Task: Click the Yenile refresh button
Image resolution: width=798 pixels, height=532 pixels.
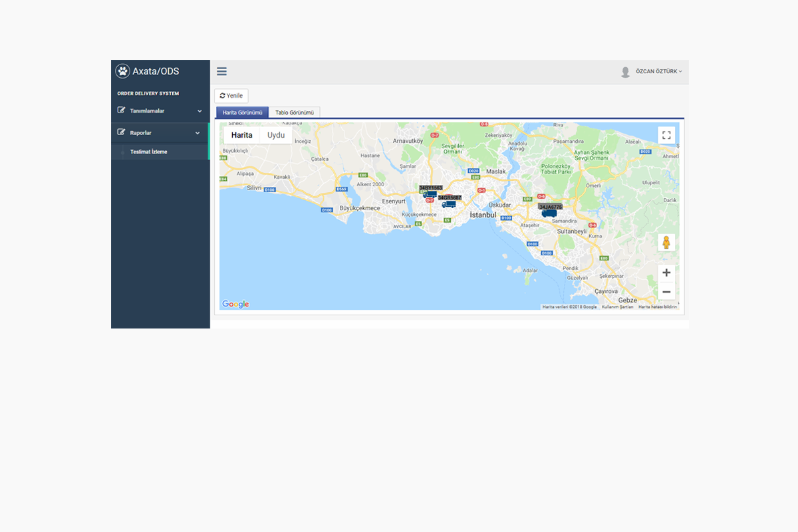Action: pyautogui.click(x=231, y=96)
